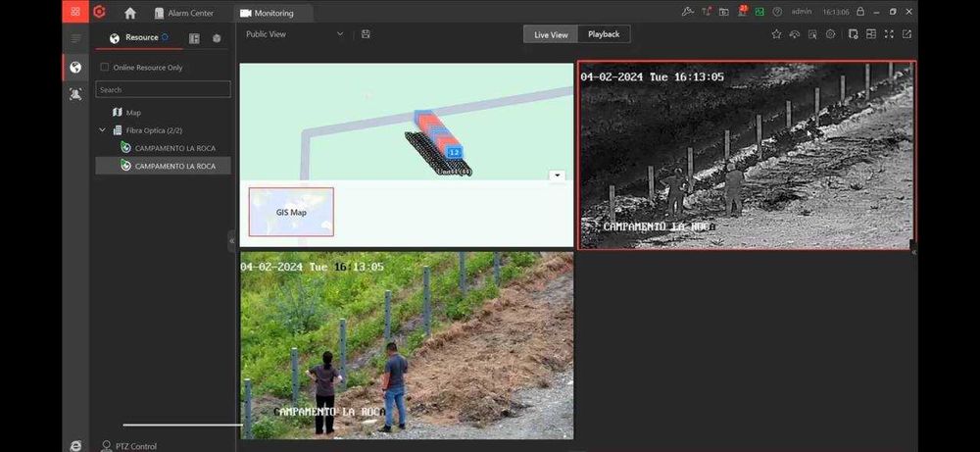Open Internet Explorer icon at bottom left

click(x=75, y=446)
